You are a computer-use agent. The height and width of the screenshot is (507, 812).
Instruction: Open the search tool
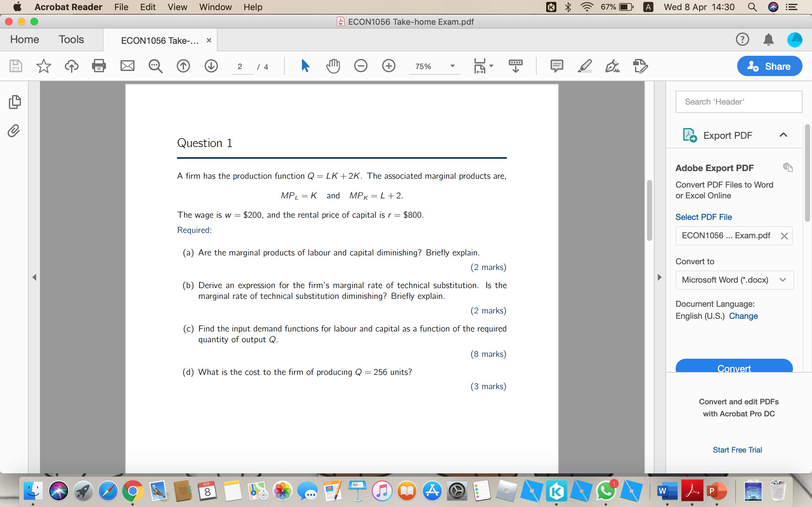click(155, 66)
